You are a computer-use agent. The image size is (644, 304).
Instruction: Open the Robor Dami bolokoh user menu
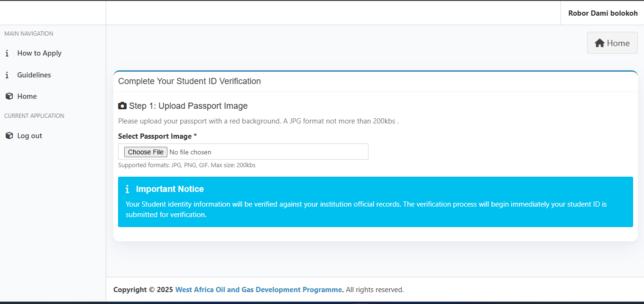point(603,13)
